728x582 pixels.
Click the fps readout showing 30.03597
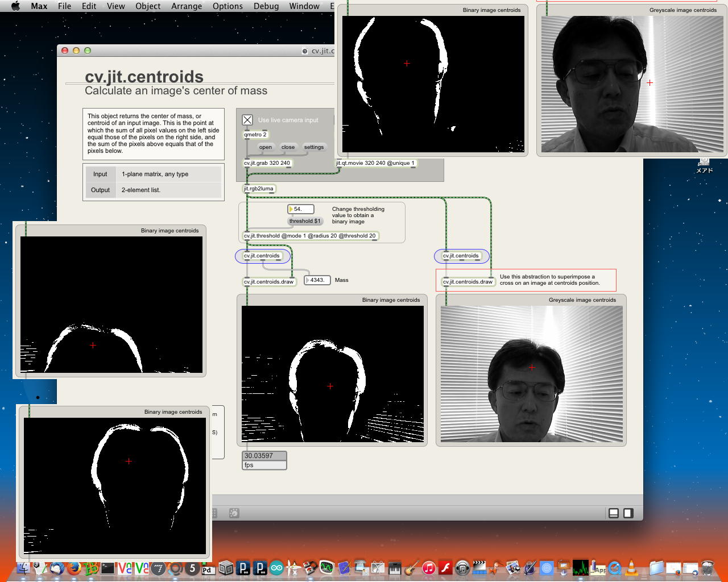[264, 456]
